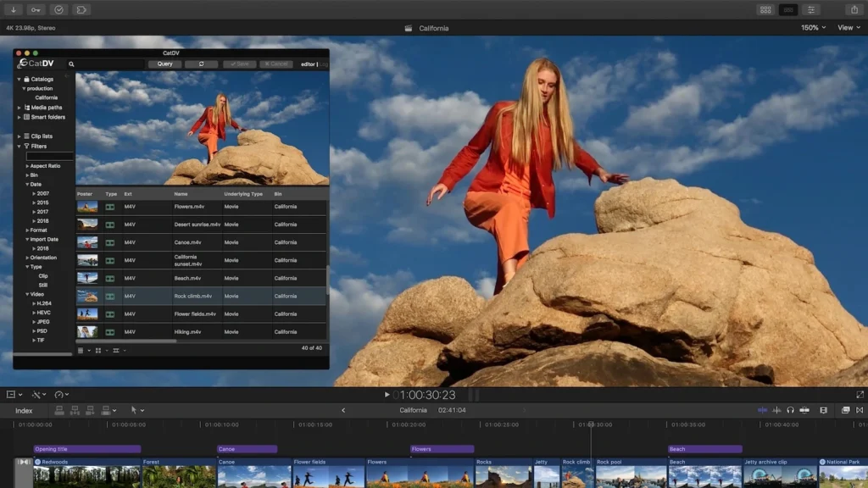Screen dimensions: 868x488
Task: Select the California project name above the timeline
Action: (x=413, y=409)
